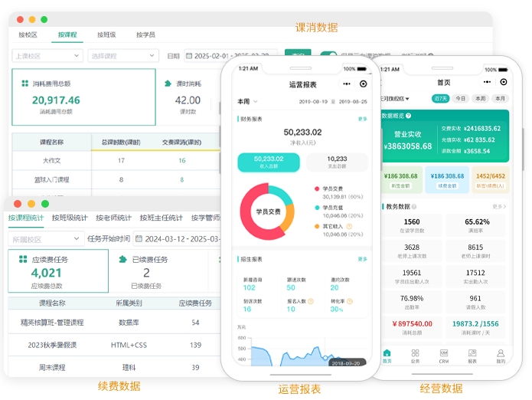Select the 收入总额 50,233.02 toggle
Screen dimensions: 532x400
click(269, 162)
